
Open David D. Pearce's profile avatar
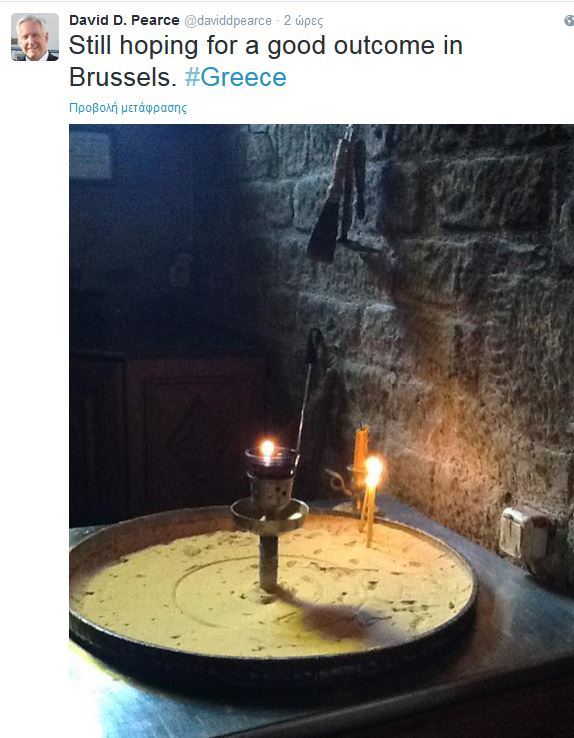click(x=35, y=37)
